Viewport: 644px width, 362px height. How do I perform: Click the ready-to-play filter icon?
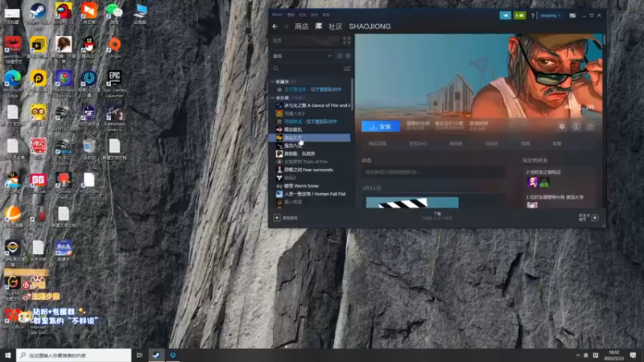pos(348,56)
